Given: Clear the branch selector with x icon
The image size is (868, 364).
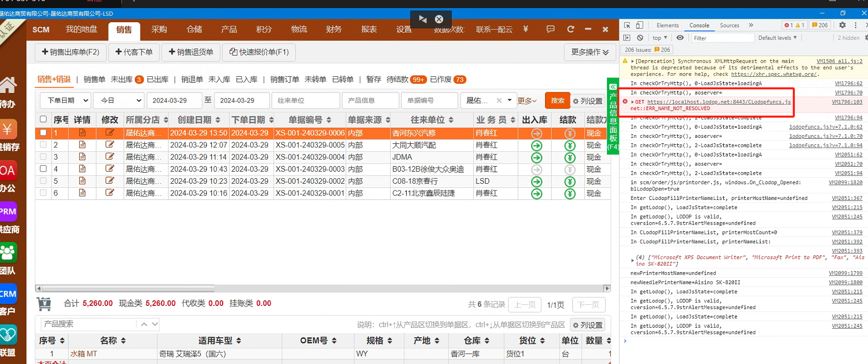Looking at the screenshot, I should [499, 100].
